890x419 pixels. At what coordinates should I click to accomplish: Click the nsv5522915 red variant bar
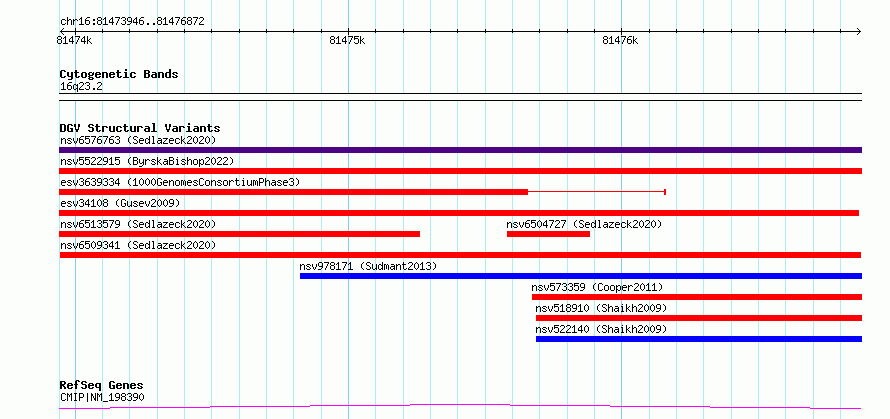point(460,171)
